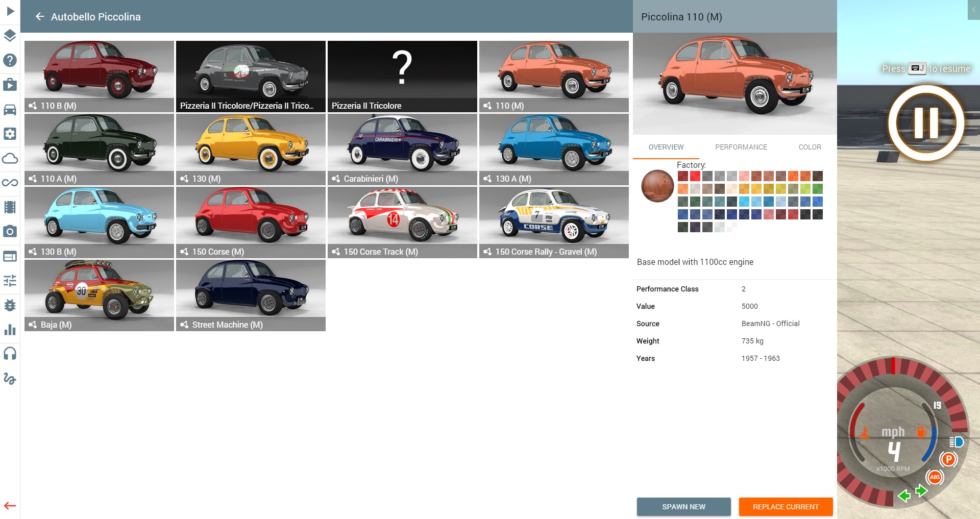Click the right green turn signal arrow
Image resolution: width=980 pixels, height=519 pixels.
[x=921, y=491]
